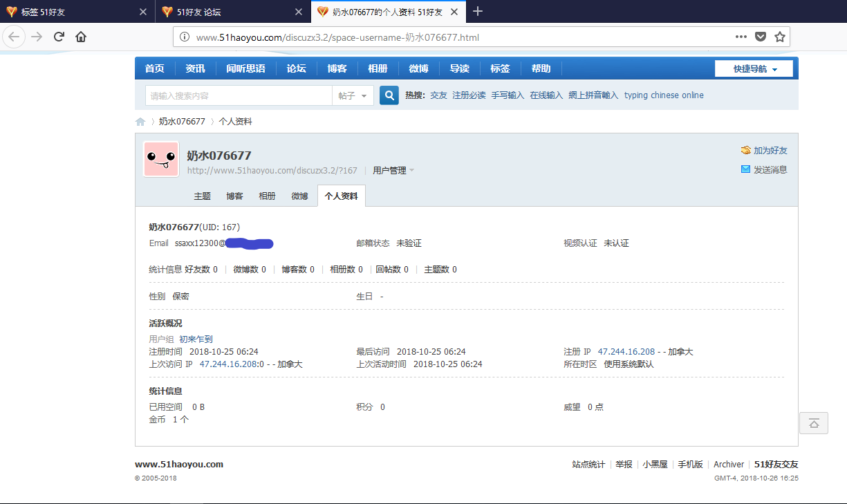Click the scroll-to-top arrow button
The width and height of the screenshot is (847, 504).
click(x=813, y=423)
